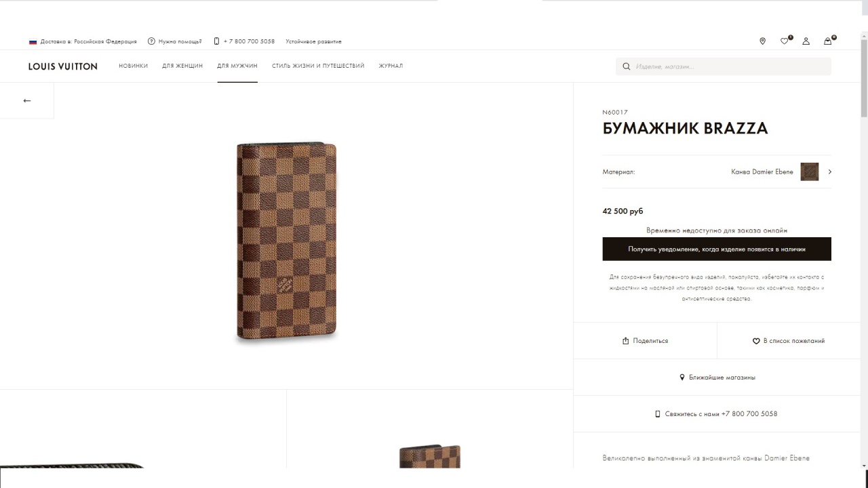
Task: Click the stock notification button
Action: coord(717,249)
